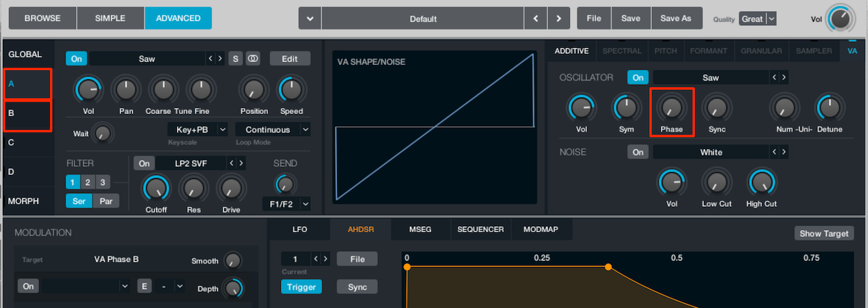This screenshot has width=868, height=308.
Task: Open the modulation source dropdown
Action: tap(85, 286)
